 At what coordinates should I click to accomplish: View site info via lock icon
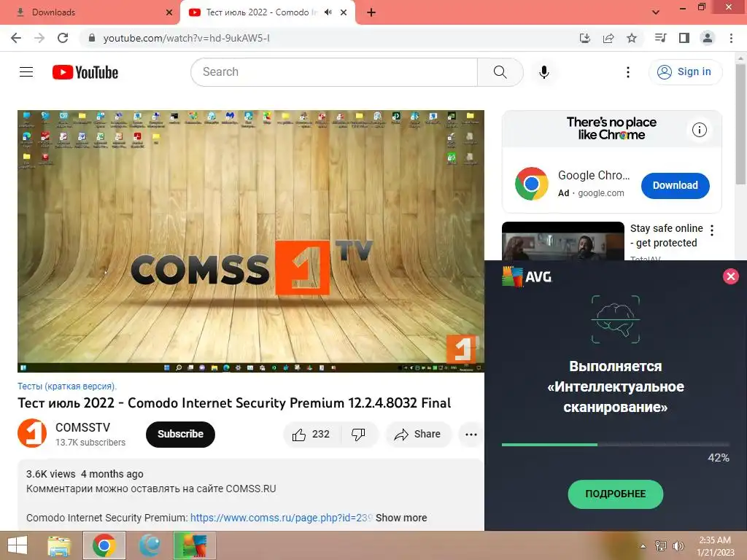92,38
